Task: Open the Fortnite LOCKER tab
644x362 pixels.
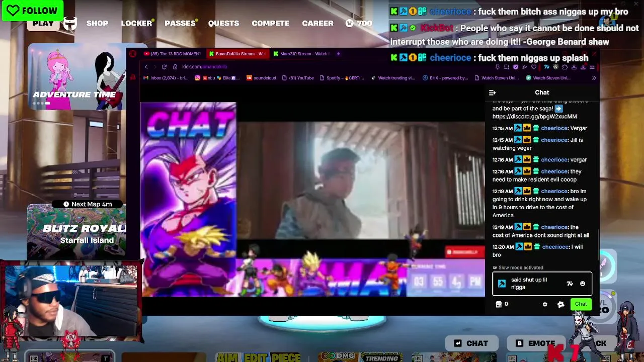Action: (x=136, y=23)
